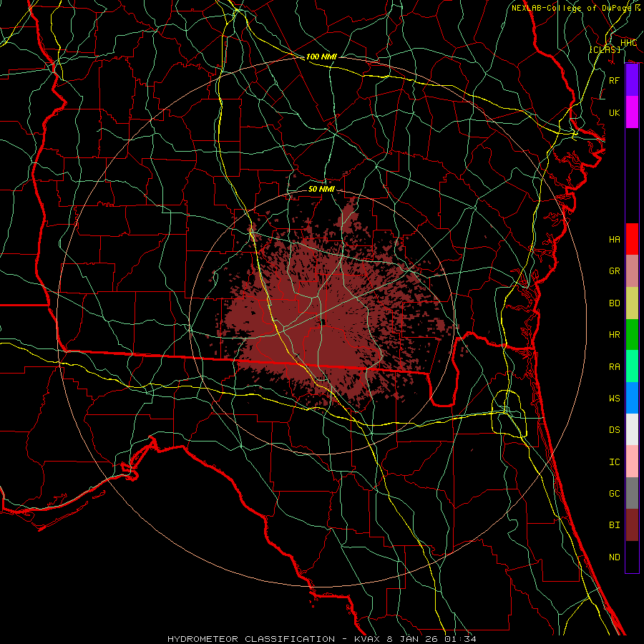Viewport: 644px width, 644px height.
Task: Click the HA red legend swatch
Action: (632, 239)
